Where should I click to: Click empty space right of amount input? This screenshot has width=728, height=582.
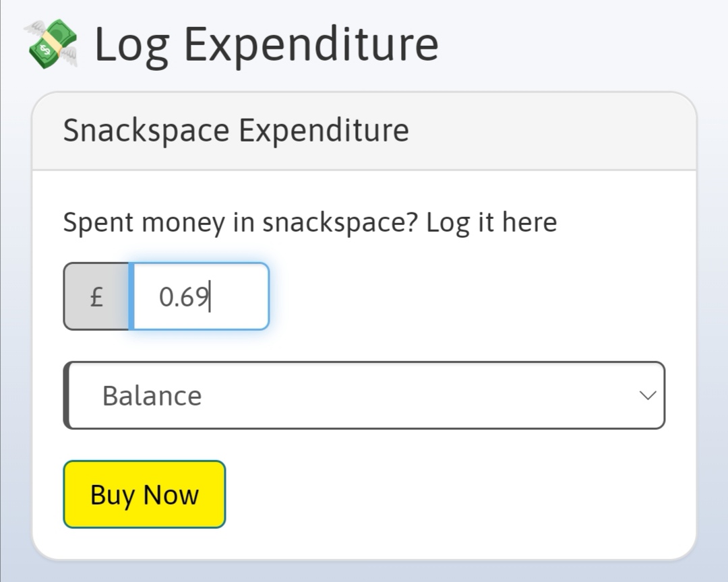tap(464, 296)
